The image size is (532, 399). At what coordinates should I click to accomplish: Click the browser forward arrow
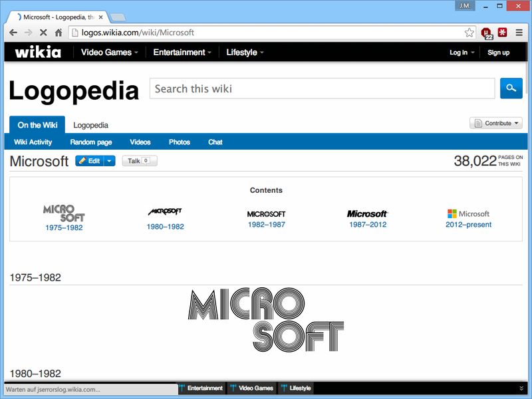coord(29,33)
